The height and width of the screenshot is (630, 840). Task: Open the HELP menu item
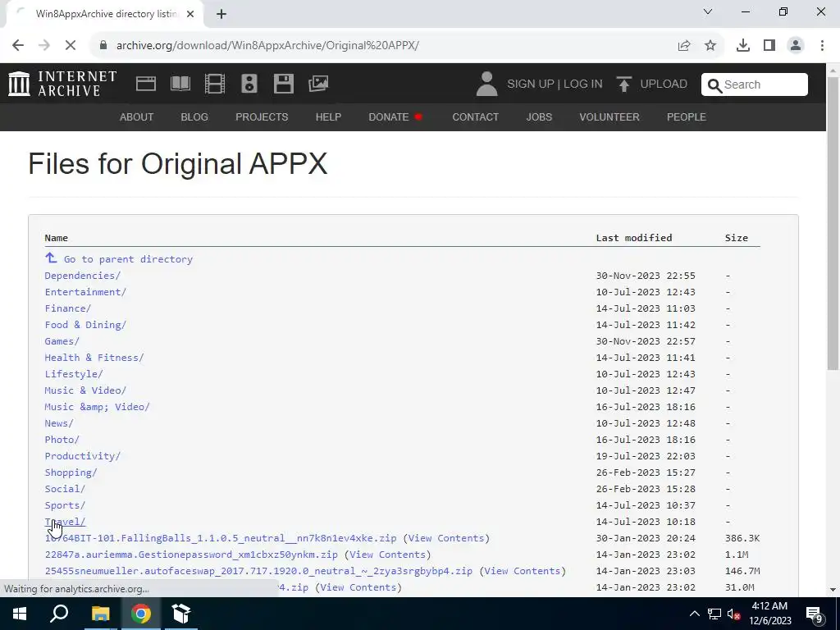pos(328,116)
